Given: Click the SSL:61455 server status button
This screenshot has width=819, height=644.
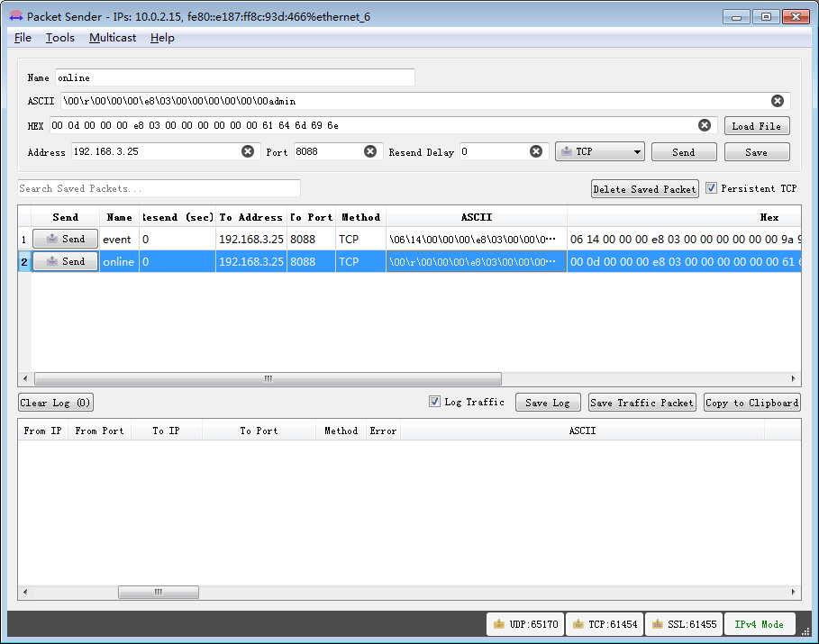Looking at the screenshot, I should (x=683, y=624).
